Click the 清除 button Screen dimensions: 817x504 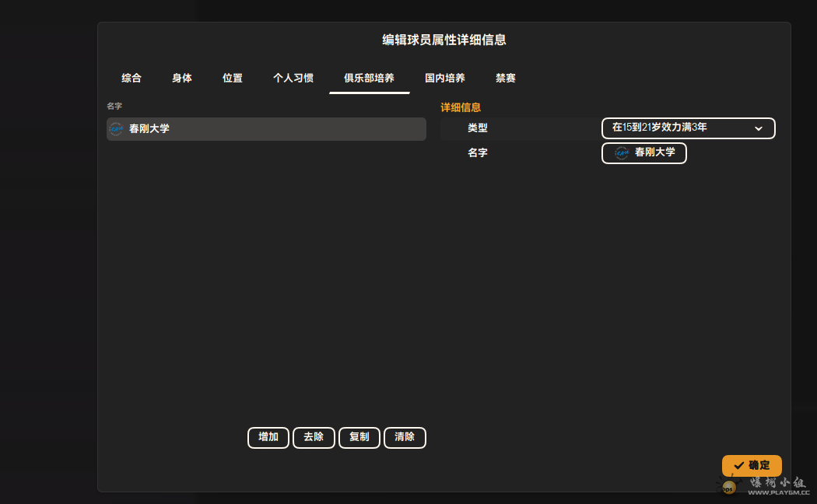tap(405, 437)
